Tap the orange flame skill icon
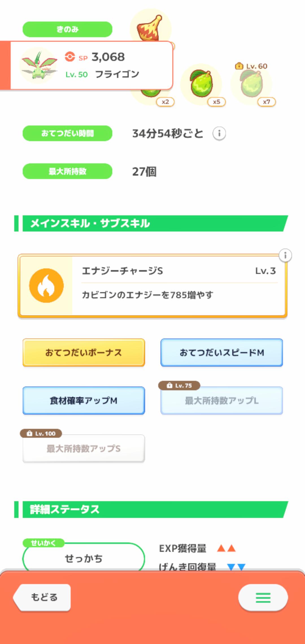The height and width of the screenshot is (644, 305). [x=47, y=286]
